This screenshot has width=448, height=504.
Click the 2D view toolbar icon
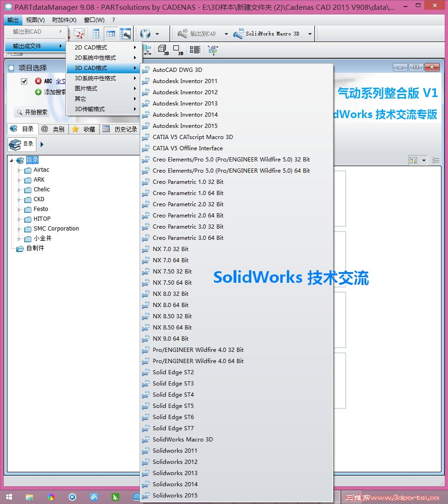point(178,50)
